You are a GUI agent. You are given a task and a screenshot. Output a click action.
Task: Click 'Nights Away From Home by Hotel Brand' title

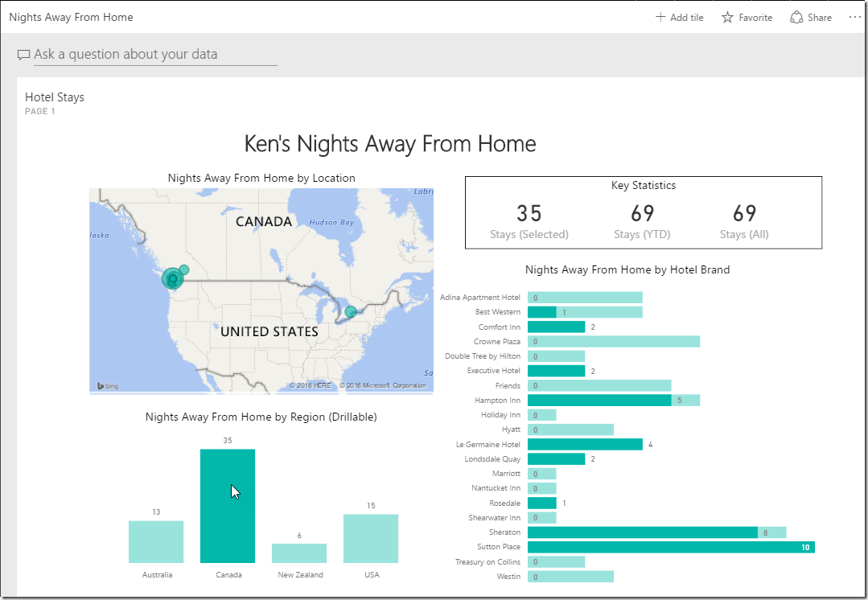pos(627,269)
